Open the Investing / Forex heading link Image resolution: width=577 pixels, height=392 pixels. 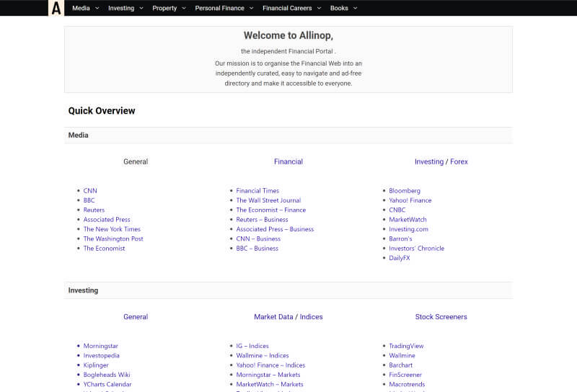point(441,161)
